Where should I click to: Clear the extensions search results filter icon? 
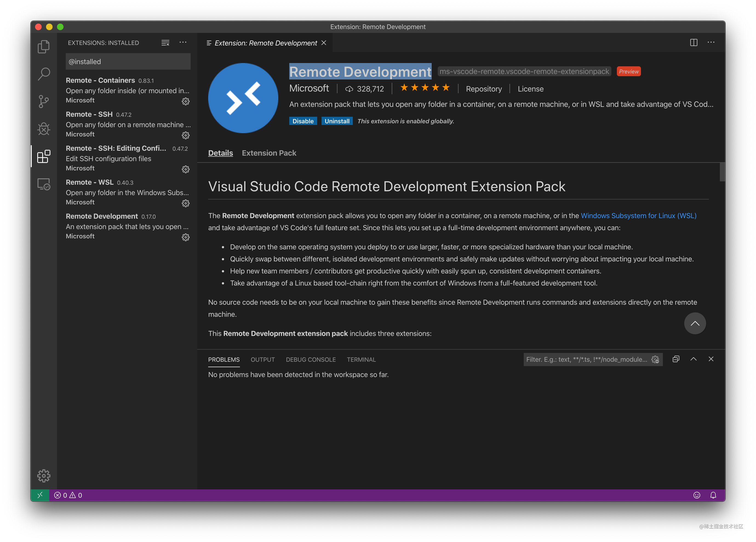point(165,43)
